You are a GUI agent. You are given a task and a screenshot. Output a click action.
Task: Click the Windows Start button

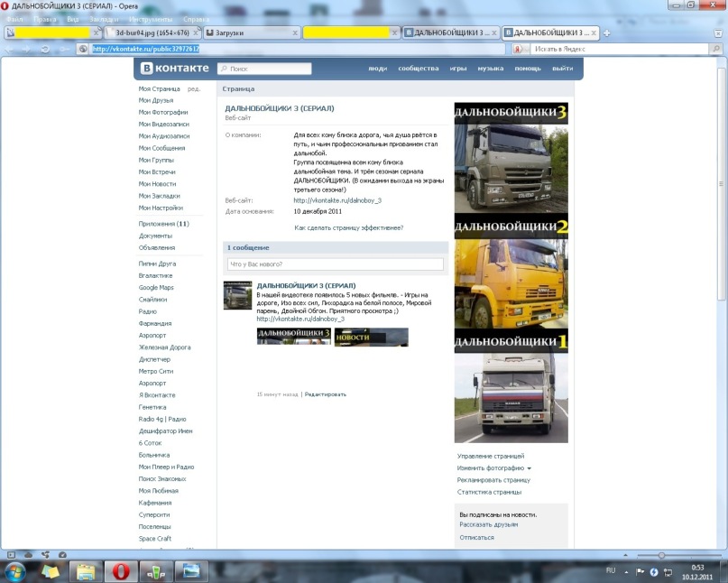(15, 571)
